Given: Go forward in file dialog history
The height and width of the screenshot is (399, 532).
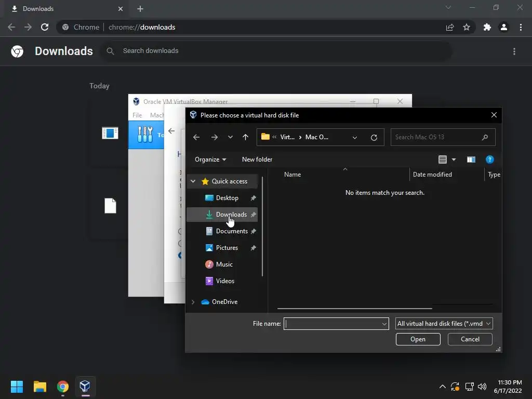Looking at the screenshot, I should click(215, 137).
